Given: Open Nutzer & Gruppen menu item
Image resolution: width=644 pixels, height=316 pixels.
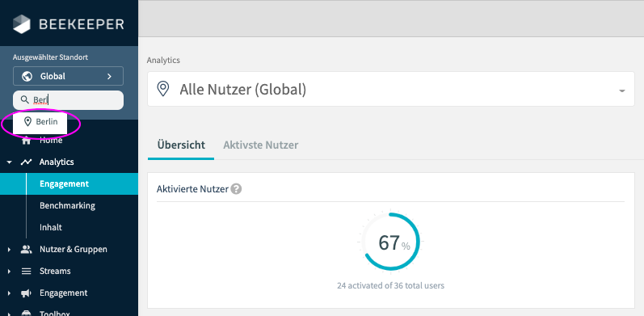Looking at the screenshot, I should point(74,249).
